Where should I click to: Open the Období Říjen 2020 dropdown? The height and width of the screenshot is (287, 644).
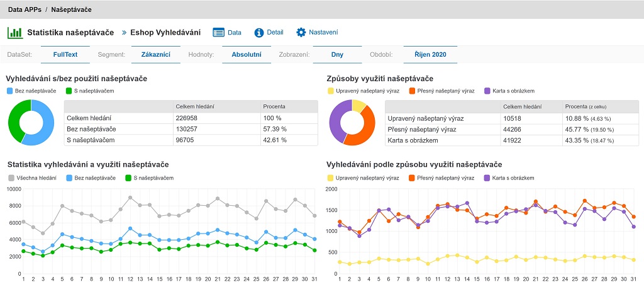[x=430, y=54]
